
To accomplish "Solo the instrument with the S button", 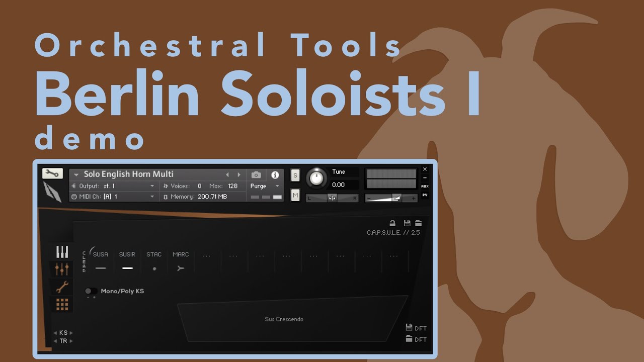I will pos(295,175).
